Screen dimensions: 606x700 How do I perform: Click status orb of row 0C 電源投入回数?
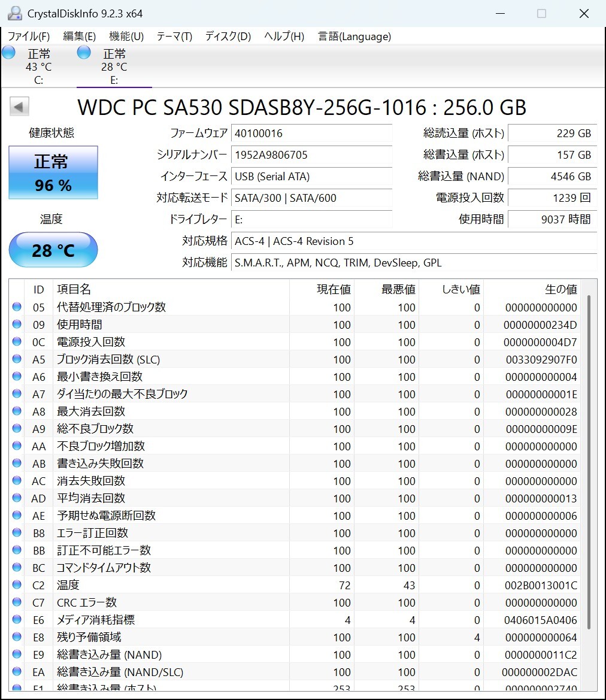click(17, 341)
